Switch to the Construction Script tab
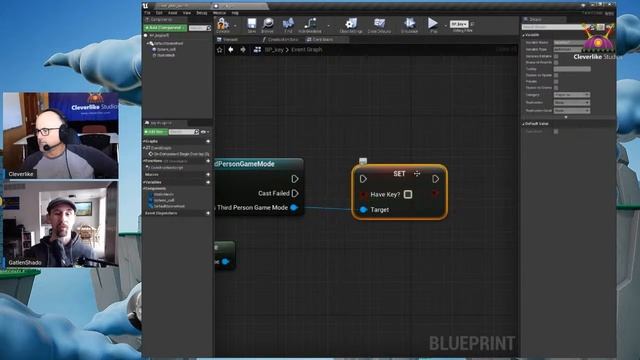The image size is (640, 360). click(x=281, y=40)
